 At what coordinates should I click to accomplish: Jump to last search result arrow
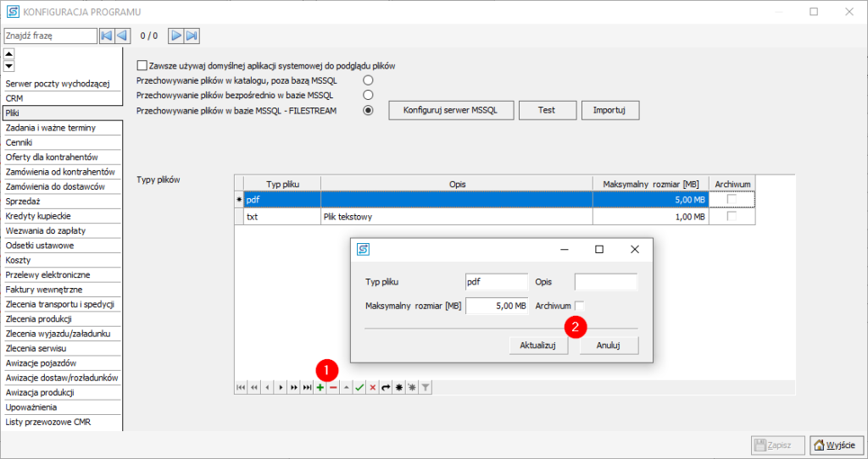[192, 36]
